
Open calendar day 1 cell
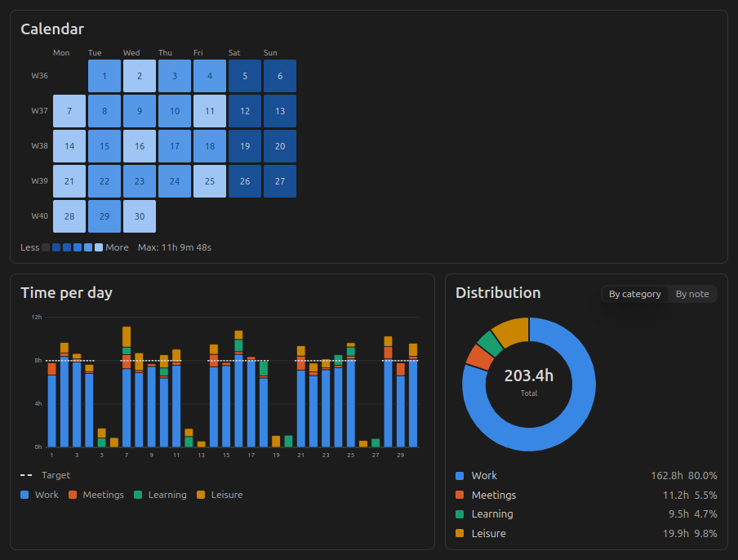coord(104,76)
